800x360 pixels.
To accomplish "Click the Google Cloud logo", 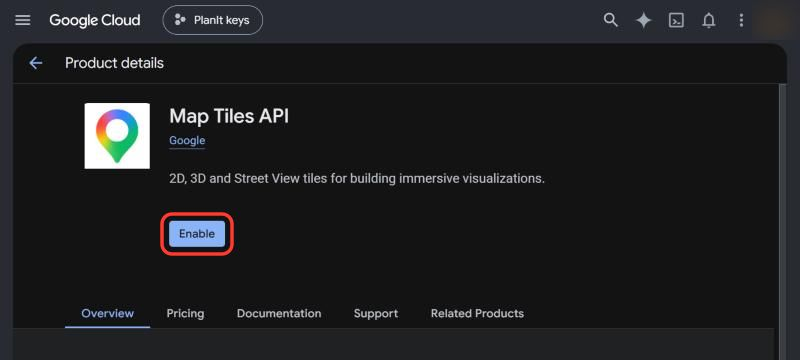I will 94,20.
